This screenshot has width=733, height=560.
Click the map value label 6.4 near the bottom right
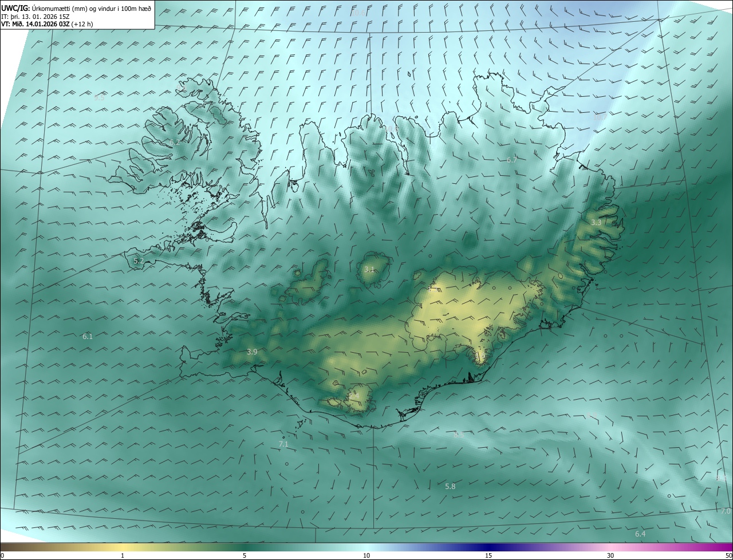pos(640,534)
